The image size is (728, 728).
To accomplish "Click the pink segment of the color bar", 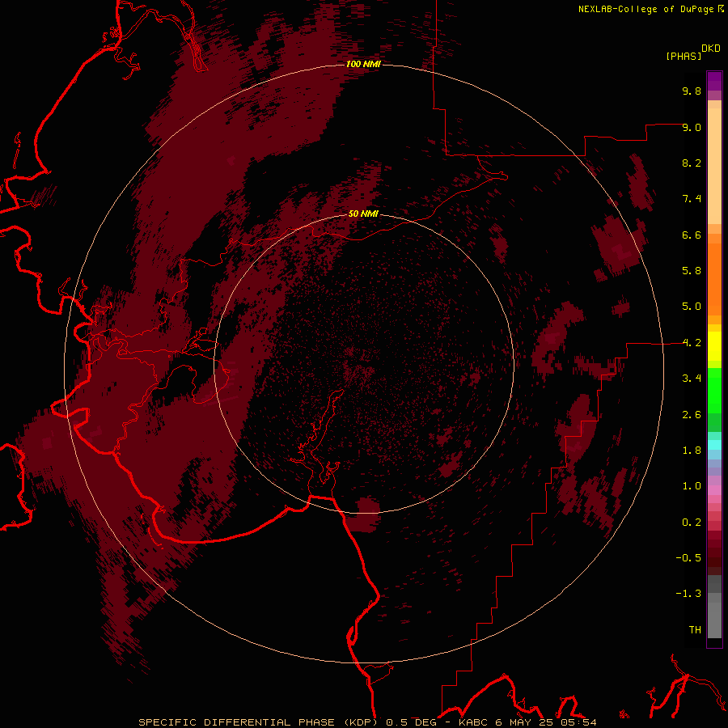I will point(714,490).
